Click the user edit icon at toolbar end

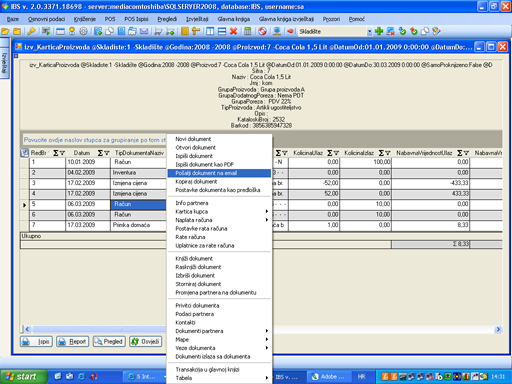pyautogui.click(x=436, y=31)
